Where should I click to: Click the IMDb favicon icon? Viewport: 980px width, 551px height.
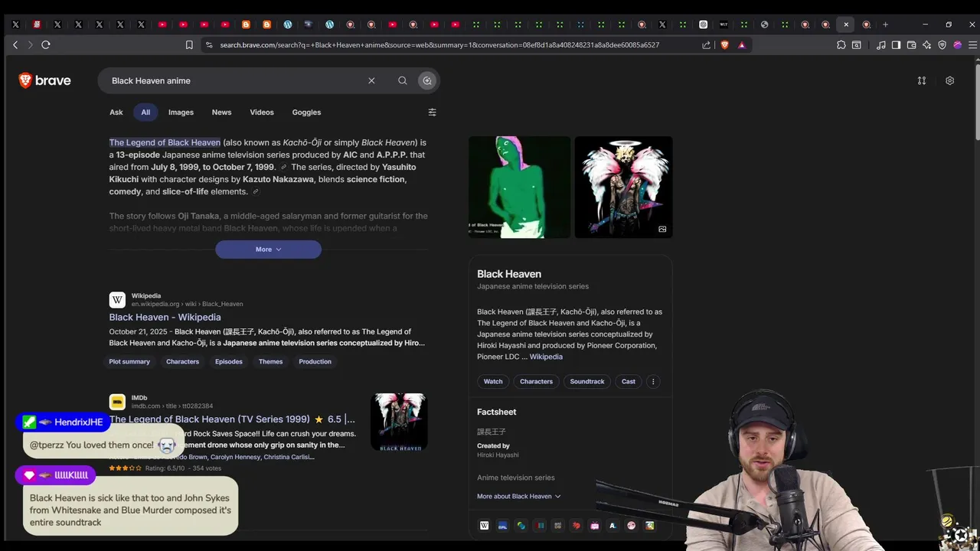[117, 402]
